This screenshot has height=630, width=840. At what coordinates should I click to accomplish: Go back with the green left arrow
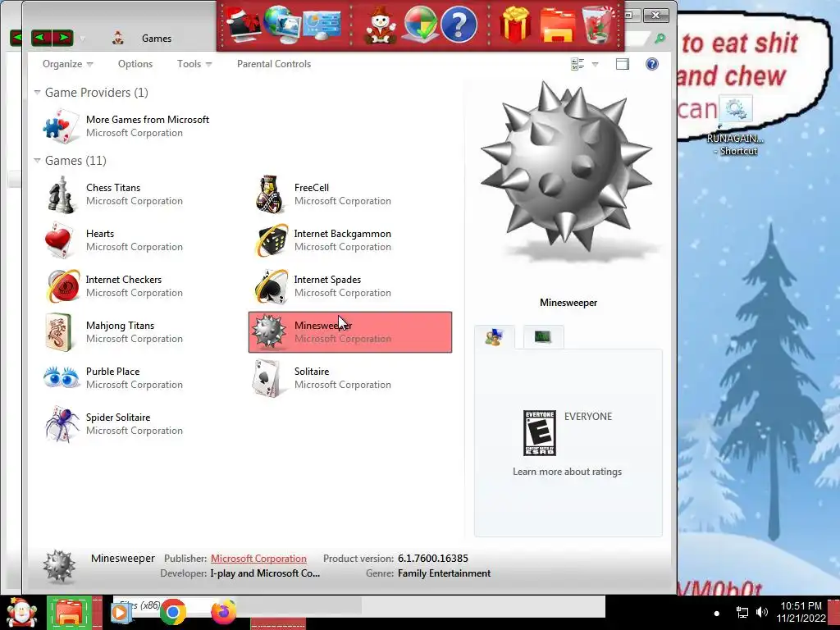coord(41,38)
